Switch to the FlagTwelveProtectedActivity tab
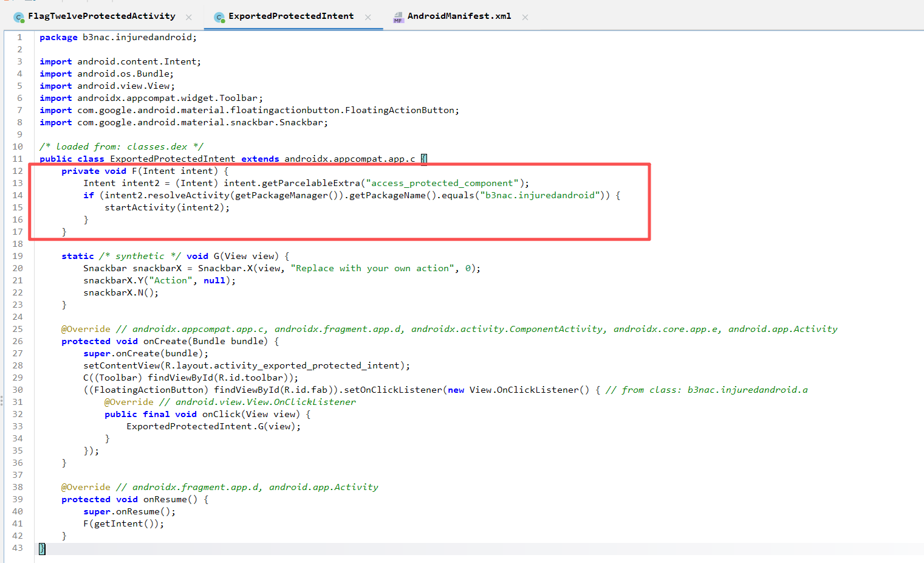The width and height of the screenshot is (924, 563). (x=101, y=16)
